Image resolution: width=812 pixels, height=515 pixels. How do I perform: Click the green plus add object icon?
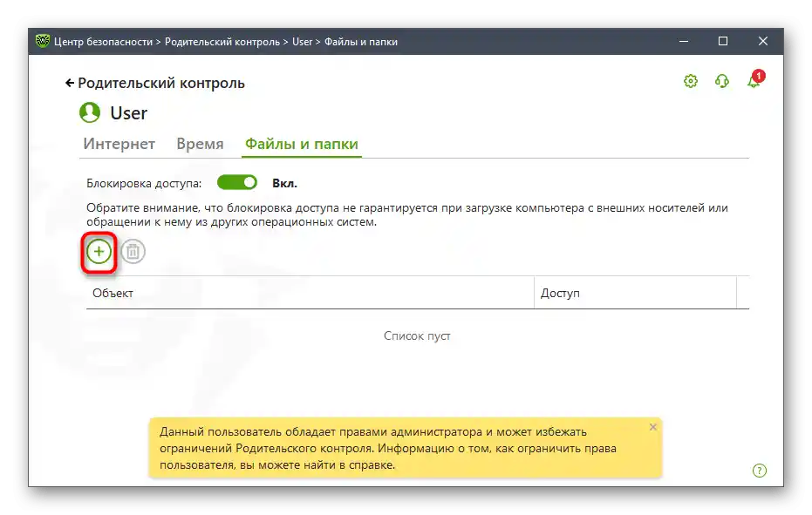tap(99, 252)
